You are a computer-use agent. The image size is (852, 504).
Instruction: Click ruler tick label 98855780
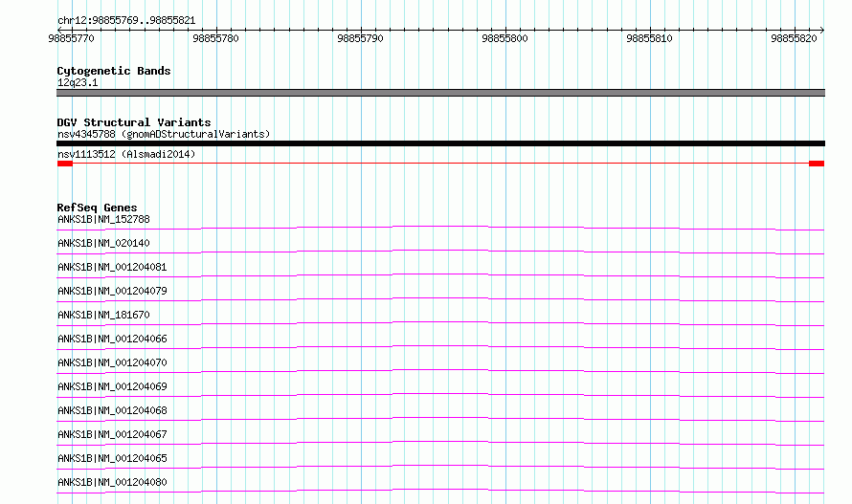(215, 38)
